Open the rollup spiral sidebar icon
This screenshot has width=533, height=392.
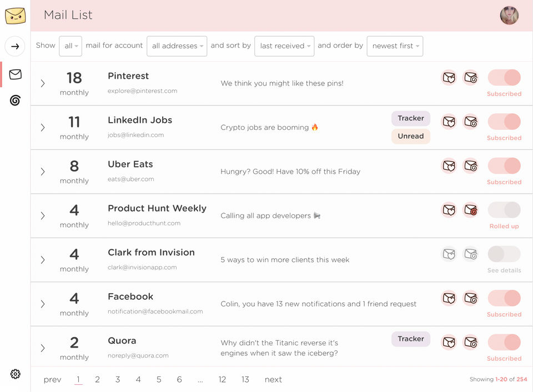coord(15,100)
